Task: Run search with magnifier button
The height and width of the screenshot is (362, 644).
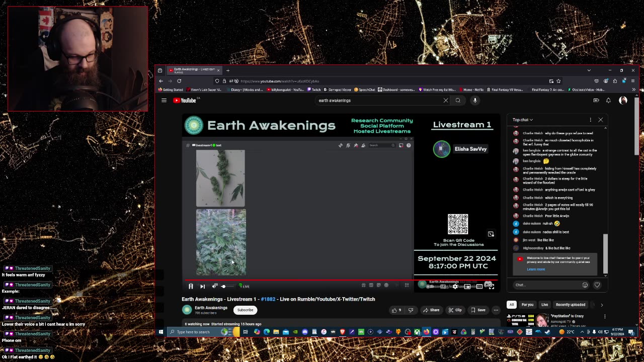Action: click(x=458, y=101)
